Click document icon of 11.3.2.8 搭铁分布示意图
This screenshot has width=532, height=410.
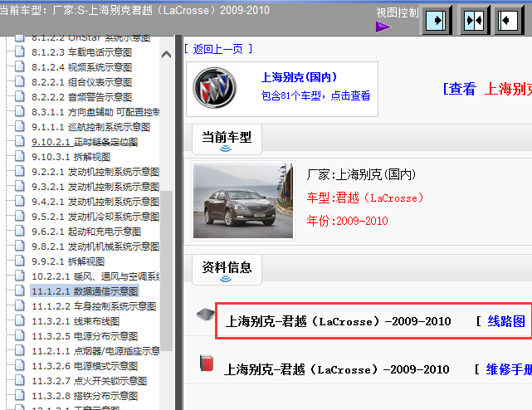(x=20, y=394)
